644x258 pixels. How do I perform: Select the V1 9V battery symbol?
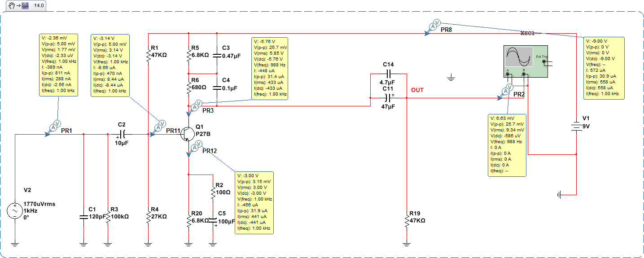coord(576,126)
